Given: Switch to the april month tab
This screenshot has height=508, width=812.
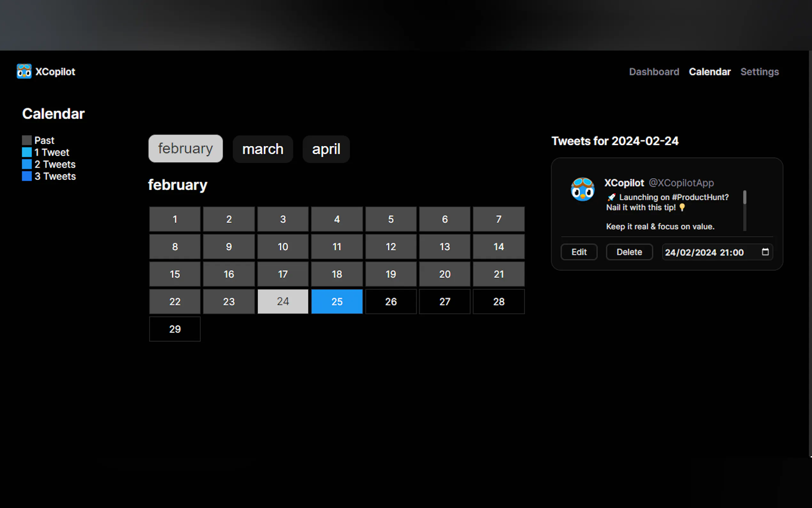Looking at the screenshot, I should [x=326, y=149].
